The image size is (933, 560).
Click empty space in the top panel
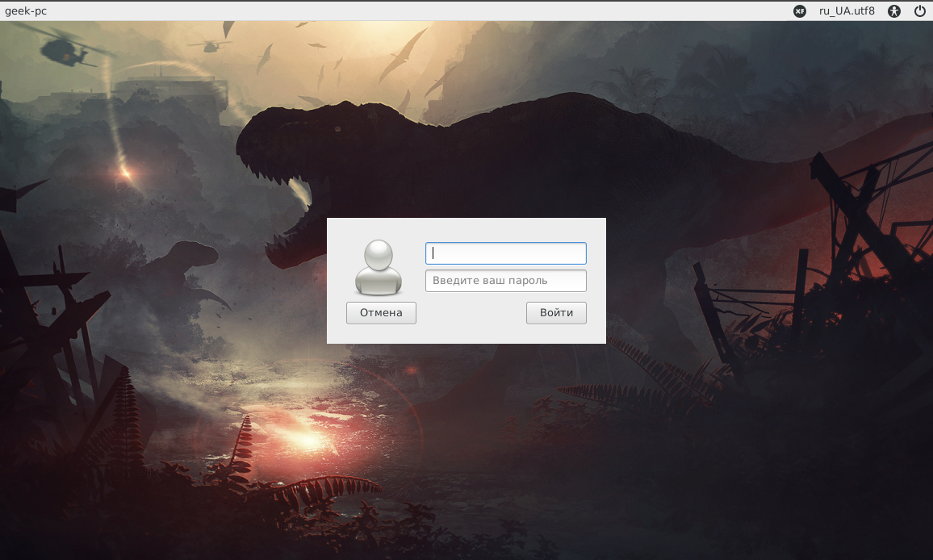[404, 11]
